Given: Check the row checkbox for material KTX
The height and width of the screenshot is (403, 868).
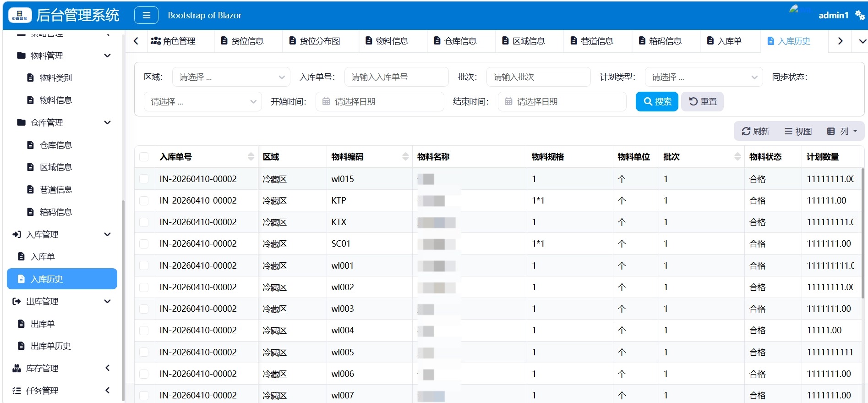Looking at the screenshot, I should [144, 222].
